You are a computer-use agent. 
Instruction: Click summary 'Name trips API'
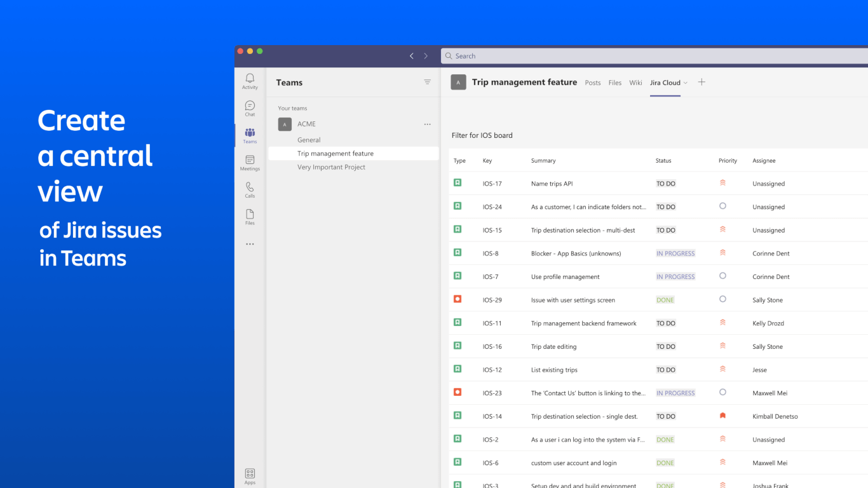552,184
